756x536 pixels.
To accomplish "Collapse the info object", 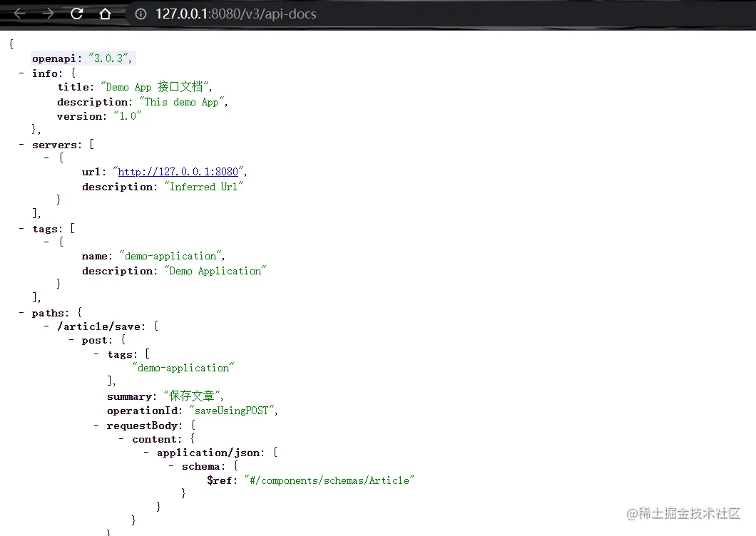I will [21, 73].
